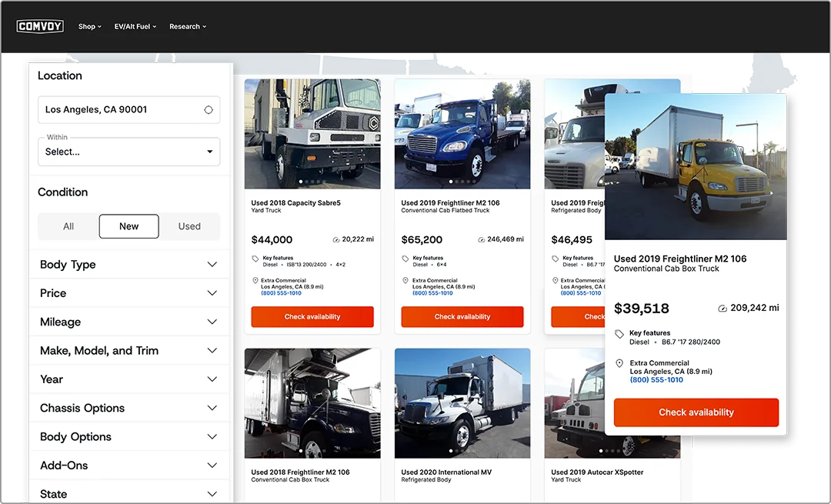Open the Research menu
831x504 pixels.
tap(188, 26)
